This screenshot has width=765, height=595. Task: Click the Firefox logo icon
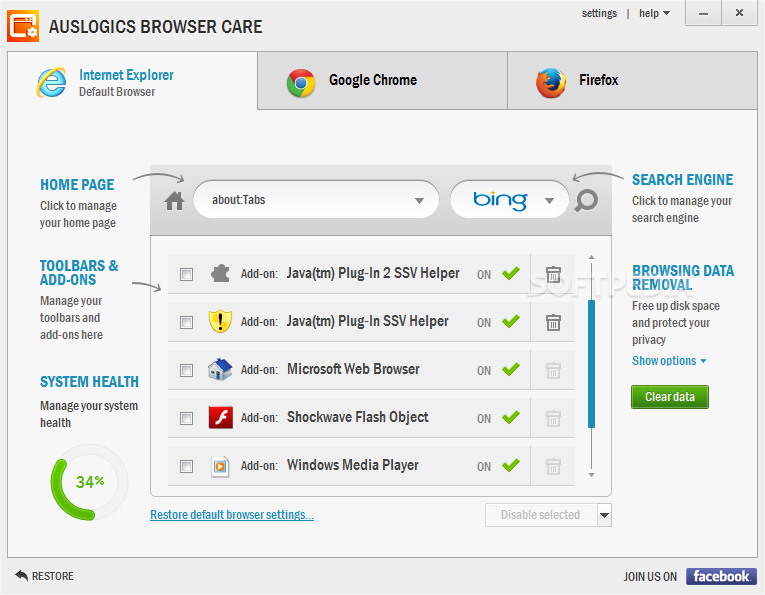[551, 82]
